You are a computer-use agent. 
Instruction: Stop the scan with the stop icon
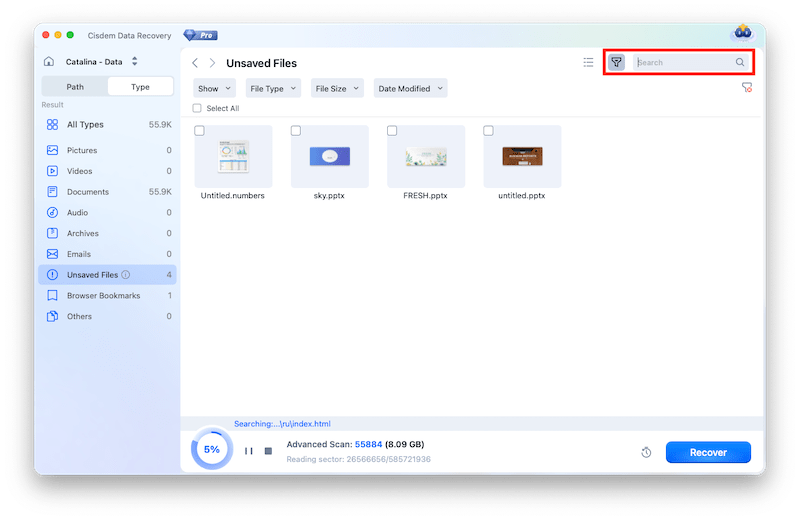(x=268, y=451)
